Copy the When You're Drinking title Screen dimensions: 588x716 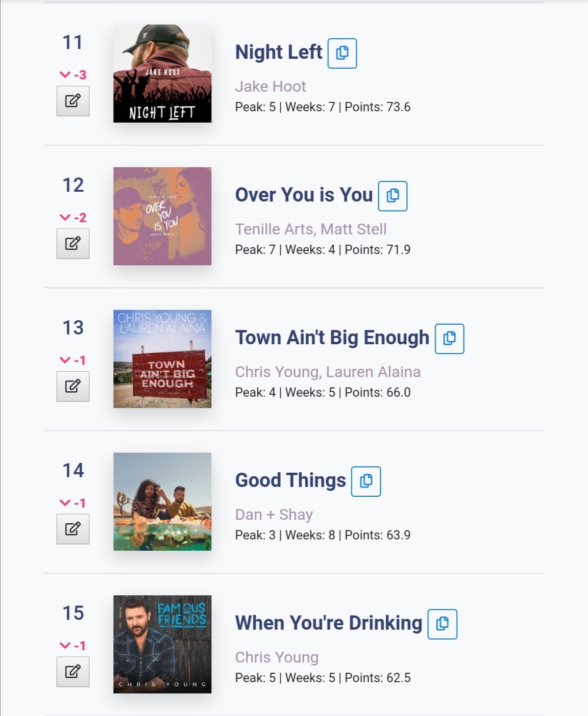coord(442,624)
